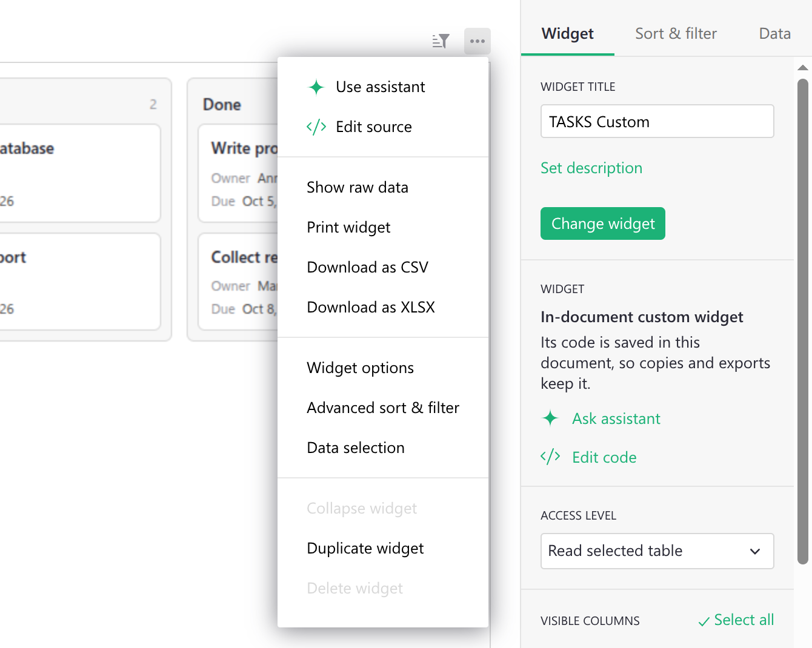Screen dimensions: 812x648
Task: Open the Set description link
Action: click(591, 168)
